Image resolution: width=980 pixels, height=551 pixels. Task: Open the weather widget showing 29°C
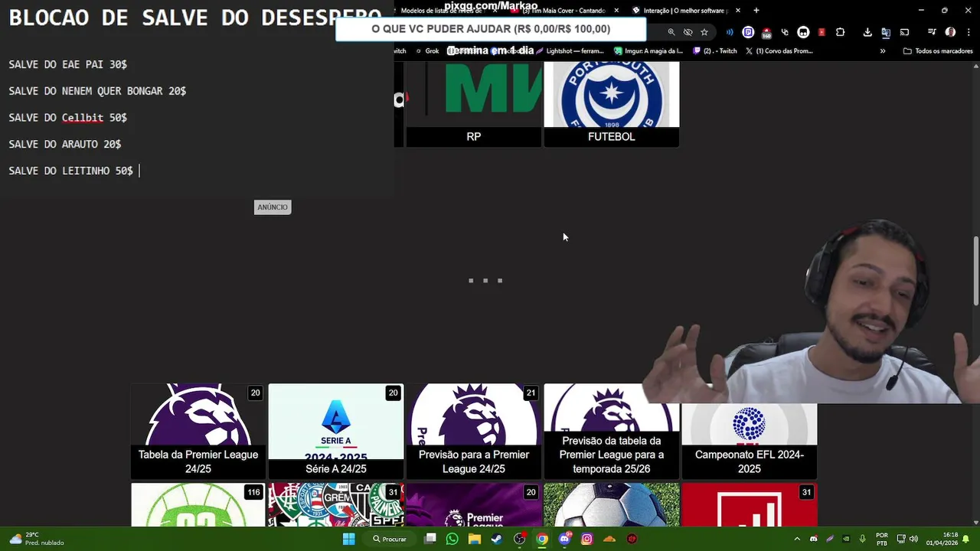tap(37, 539)
